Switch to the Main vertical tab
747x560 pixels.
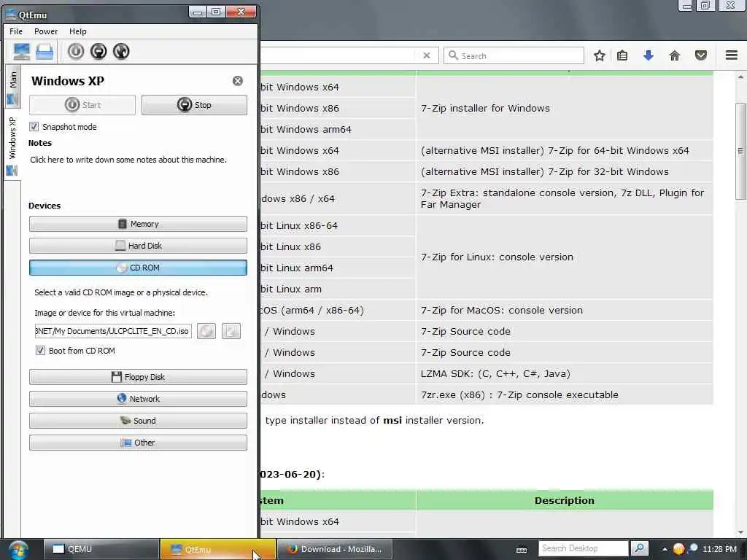pos(12,86)
